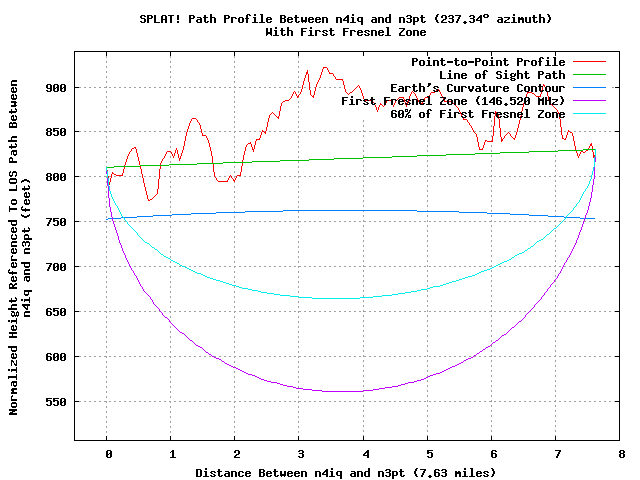Click the x-axis tick label 5
This screenshot has width=640, height=480.
[429, 454]
